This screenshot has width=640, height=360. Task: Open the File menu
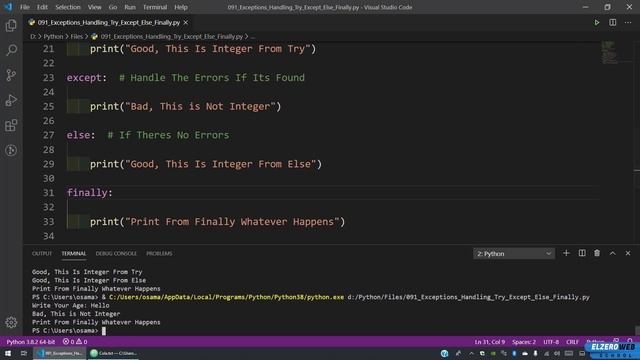click(25, 7)
